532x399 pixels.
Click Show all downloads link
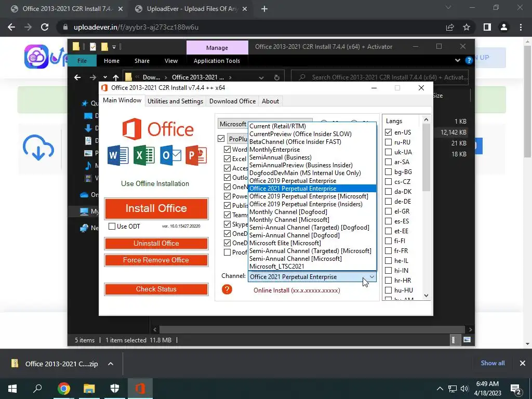click(x=493, y=363)
